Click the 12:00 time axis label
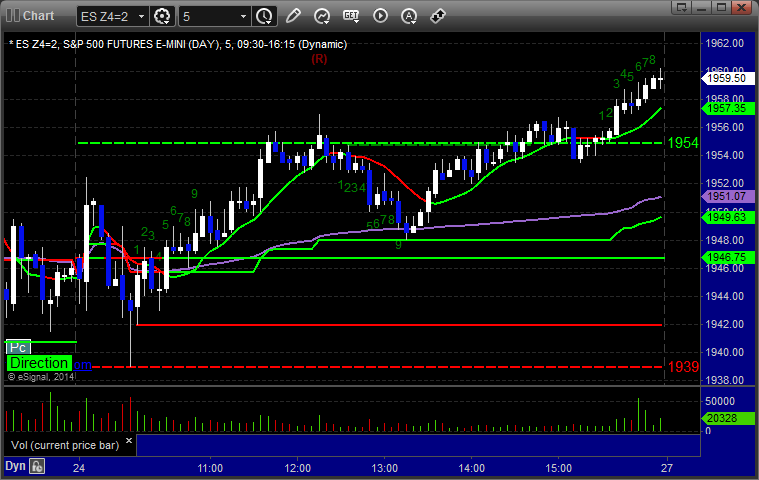The height and width of the screenshot is (480, 759). (x=297, y=468)
